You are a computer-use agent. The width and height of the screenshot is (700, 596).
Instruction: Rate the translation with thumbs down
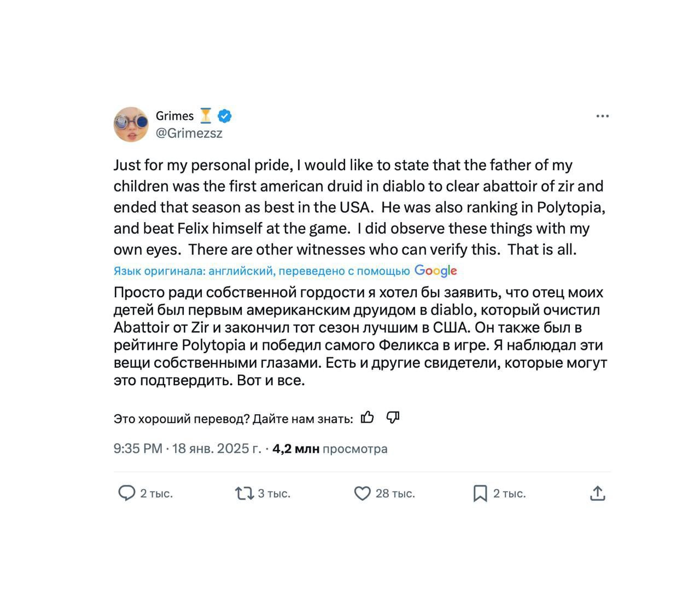pyautogui.click(x=393, y=418)
